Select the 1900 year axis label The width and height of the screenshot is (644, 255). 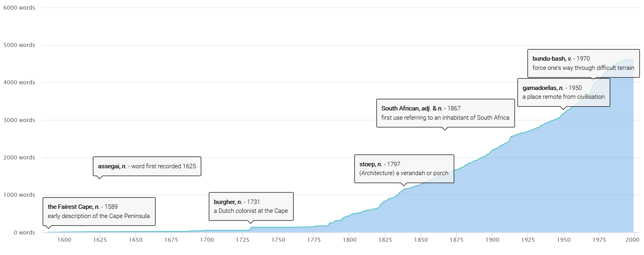tap(492, 240)
